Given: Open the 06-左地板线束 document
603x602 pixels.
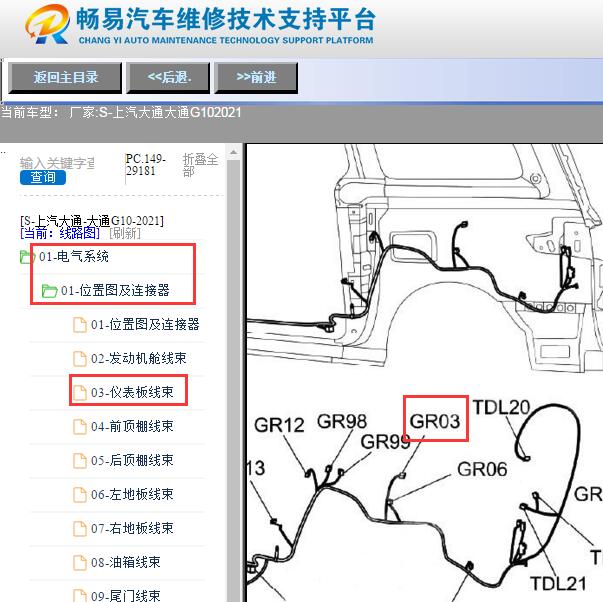Looking at the screenshot, I should coord(132,494).
